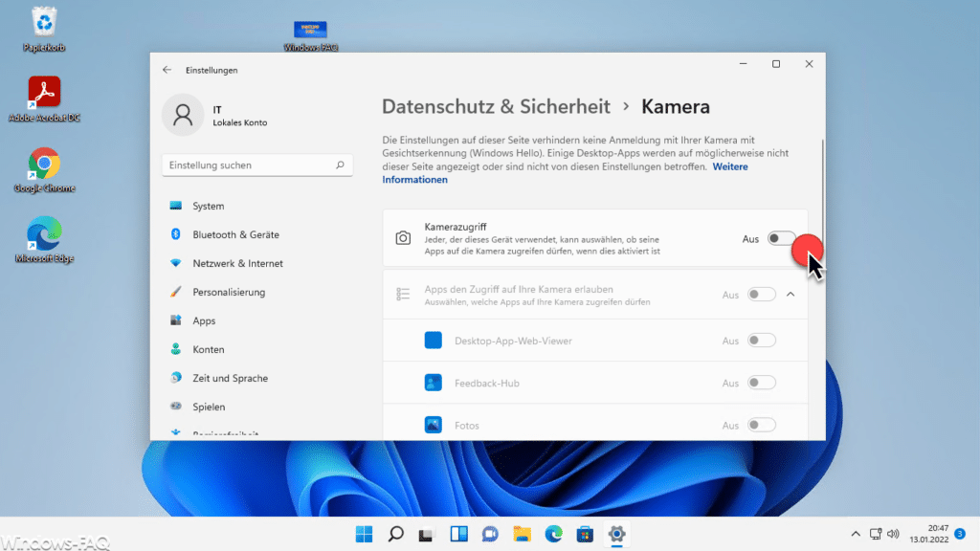980x551 pixels.
Task: Open the Weitere Informationen link
Action: tap(565, 173)
